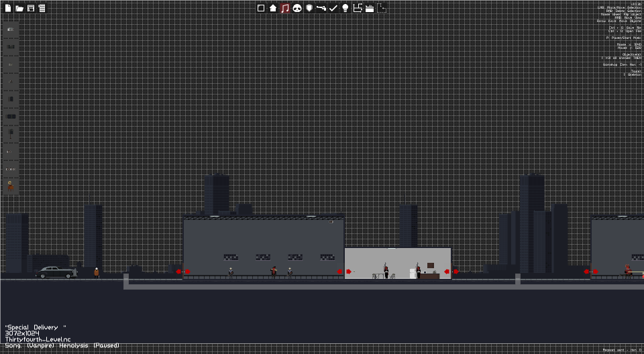The height and width of the screenshot is (354, 644).
Task: Click the Song (Vampire) Hemolysis status line
Action: click(x=62, y=346)
